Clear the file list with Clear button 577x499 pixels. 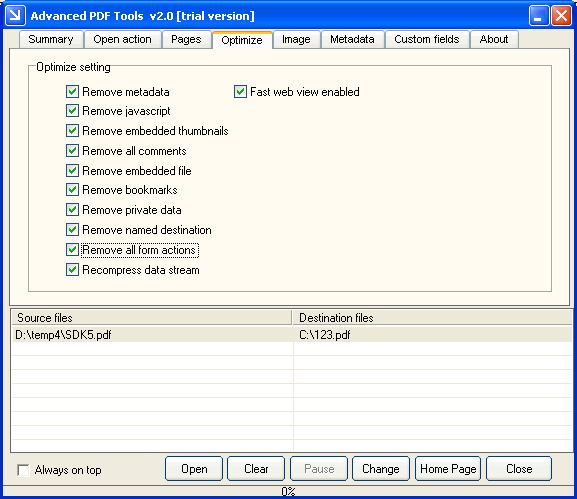pyautogui.click(x=256, y=469)
